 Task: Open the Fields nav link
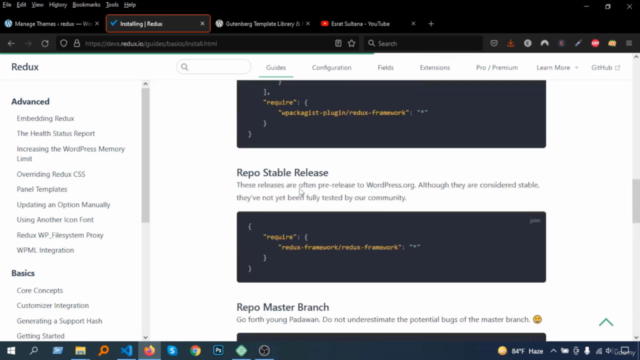385,68
